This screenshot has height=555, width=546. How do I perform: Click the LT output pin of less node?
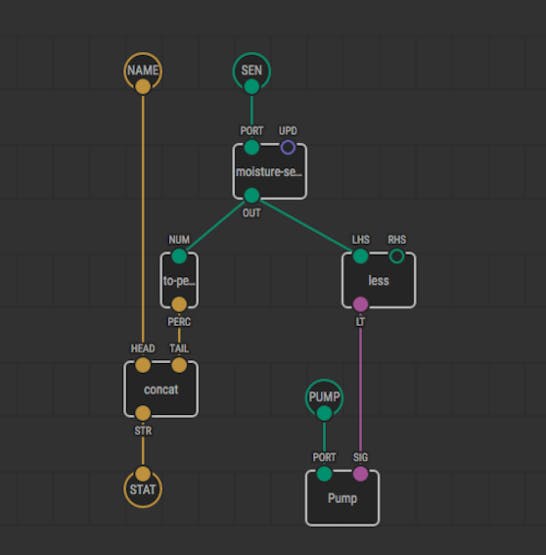[x=361, y=304]
